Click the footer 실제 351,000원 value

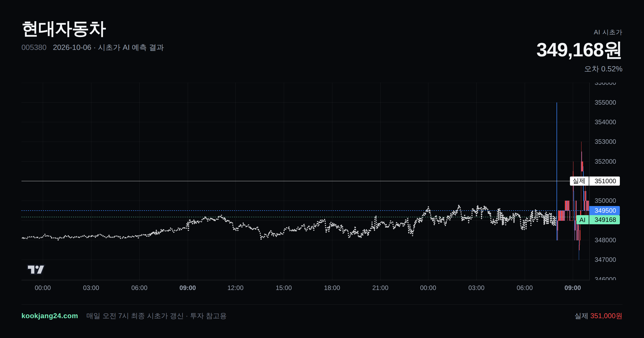click(x=598, y=316)
